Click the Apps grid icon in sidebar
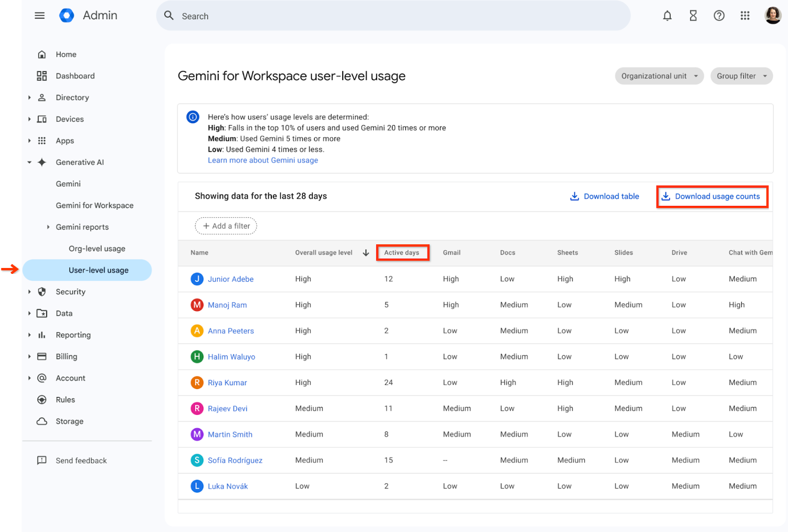 [42, 141]
